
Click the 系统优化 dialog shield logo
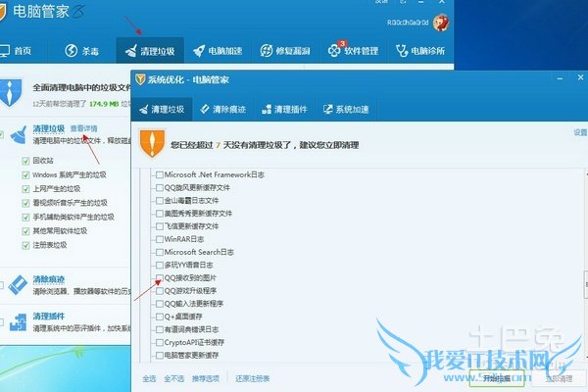coord(140,79)
